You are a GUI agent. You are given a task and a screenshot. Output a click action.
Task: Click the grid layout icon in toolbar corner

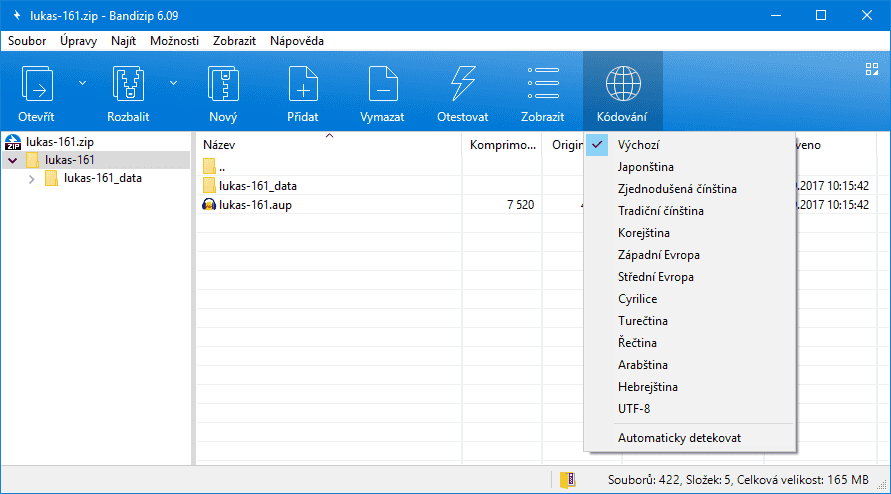872,69
